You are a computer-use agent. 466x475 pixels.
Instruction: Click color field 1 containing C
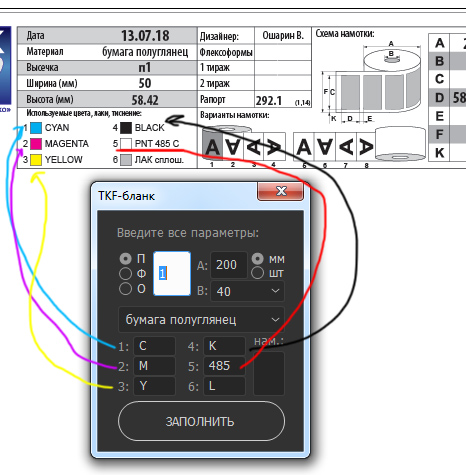click(x=155, y=346)
